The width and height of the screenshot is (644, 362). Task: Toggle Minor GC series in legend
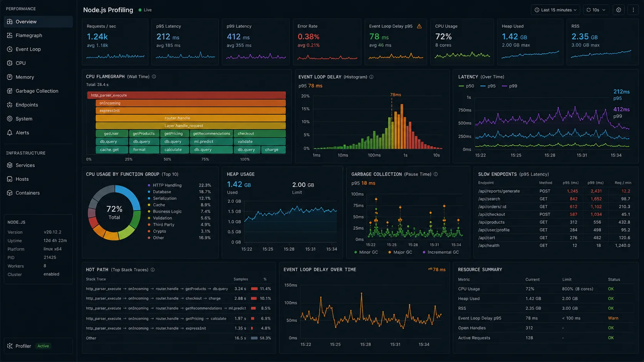(x=366, y=252)
